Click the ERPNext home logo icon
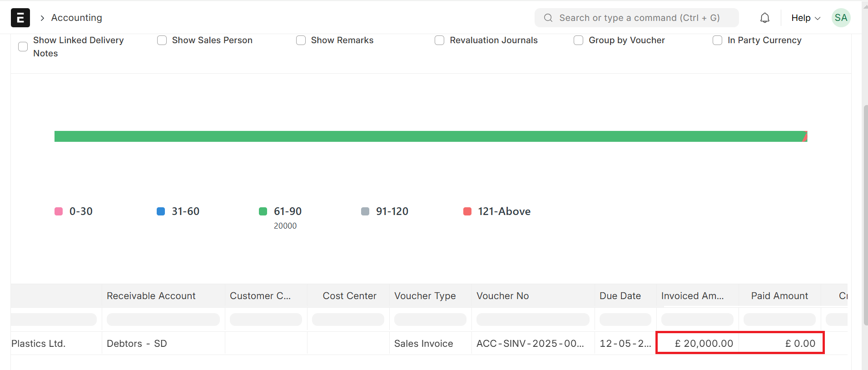Screen dimensions: 868x370 pyautogui.click(x=20, y=18)
